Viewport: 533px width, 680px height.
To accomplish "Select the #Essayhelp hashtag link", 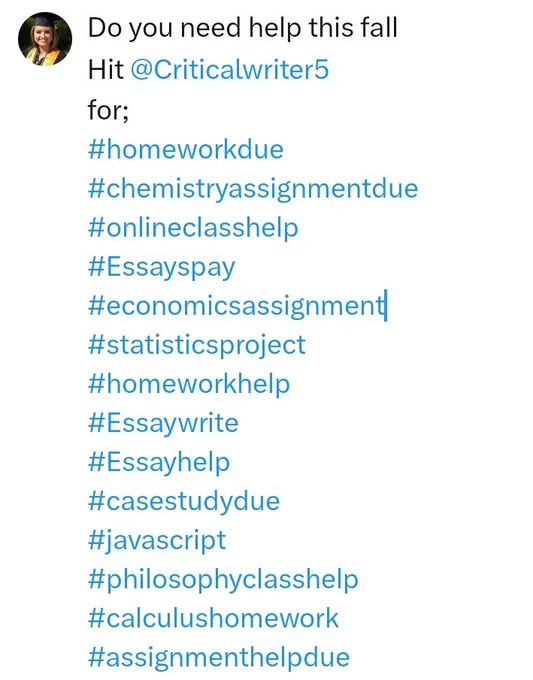I will [x=159, y=463].
